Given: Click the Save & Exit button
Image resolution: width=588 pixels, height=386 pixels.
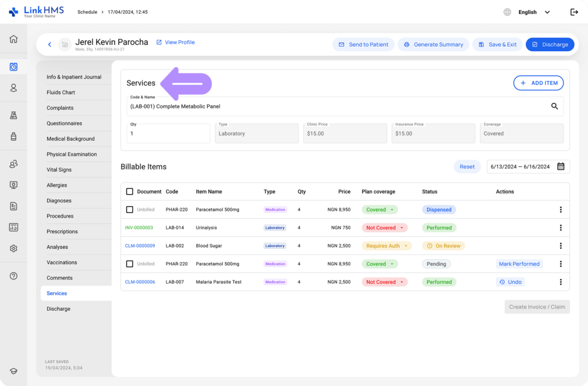Looking at the screenshot, I should [x=497, y=44].
